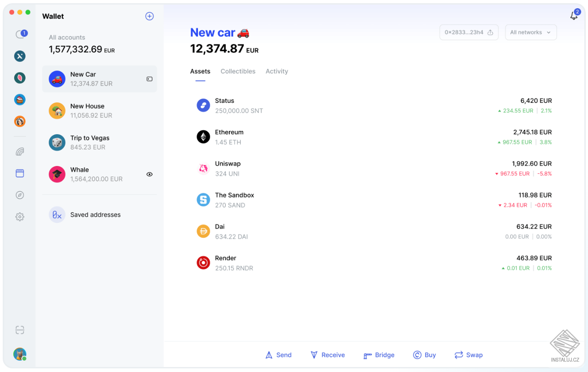The image size is (588, 372).
Task: Click the Render token logo
Action: point(203,263)
